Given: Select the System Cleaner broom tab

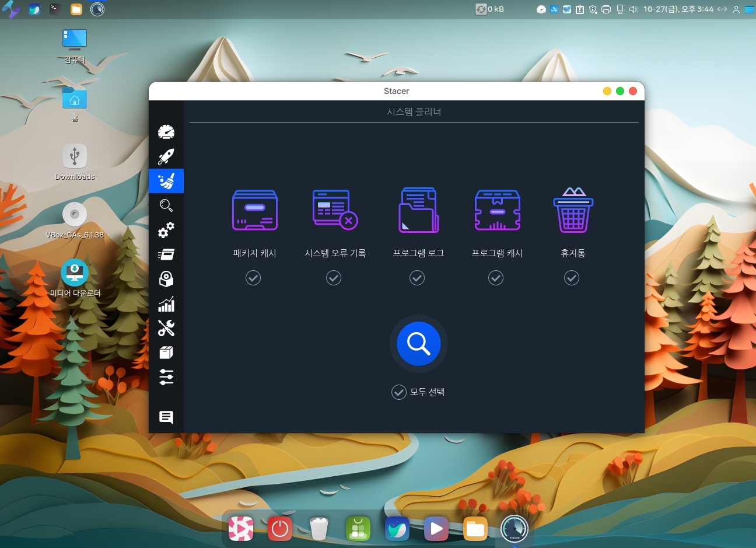Looking at the screenshot, I should (x=166, y=181).
